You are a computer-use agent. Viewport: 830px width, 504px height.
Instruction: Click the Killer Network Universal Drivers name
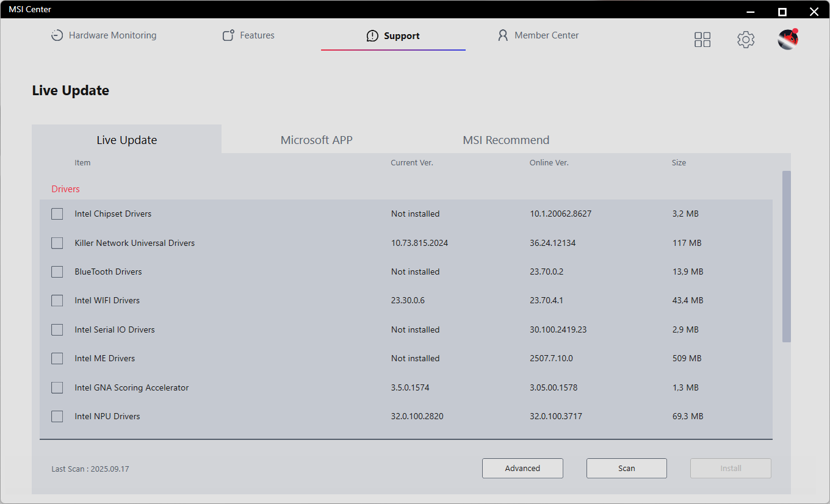point(135,243)
